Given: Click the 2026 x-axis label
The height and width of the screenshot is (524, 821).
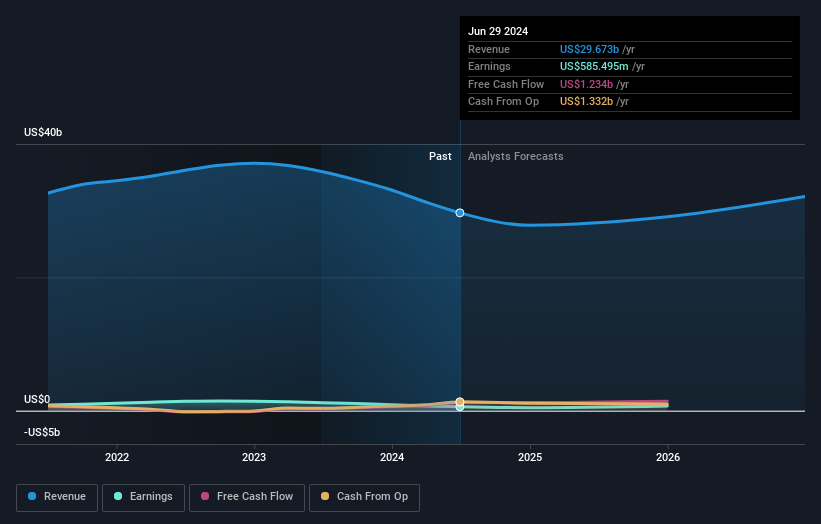Looking at the screenshot, I should point(668,457).
